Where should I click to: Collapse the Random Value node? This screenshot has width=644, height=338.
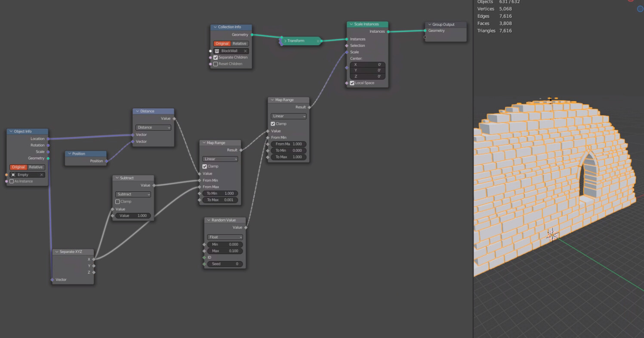pos(208,220)
